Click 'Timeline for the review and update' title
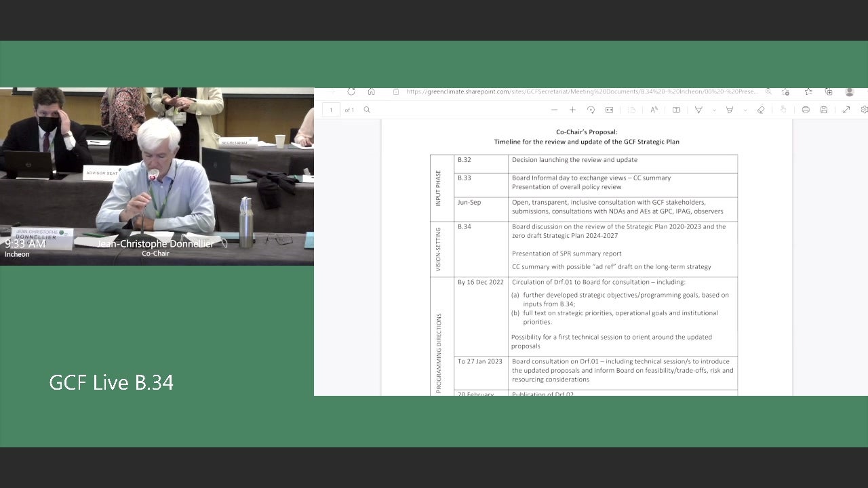868x488 pixels. tap(587, 142)
